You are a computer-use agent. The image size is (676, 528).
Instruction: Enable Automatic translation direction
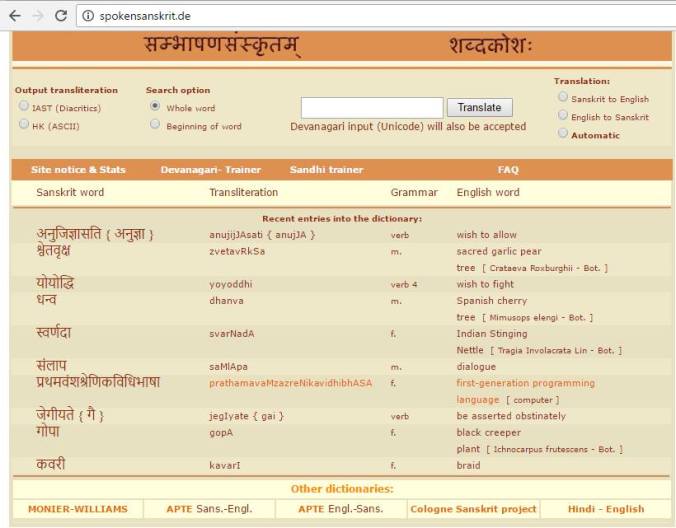click(x=563, y=134)
